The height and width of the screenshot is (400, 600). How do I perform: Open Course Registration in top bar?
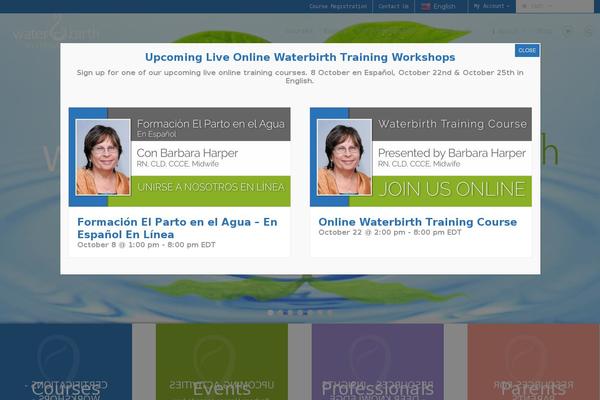(x=338, y=6)
